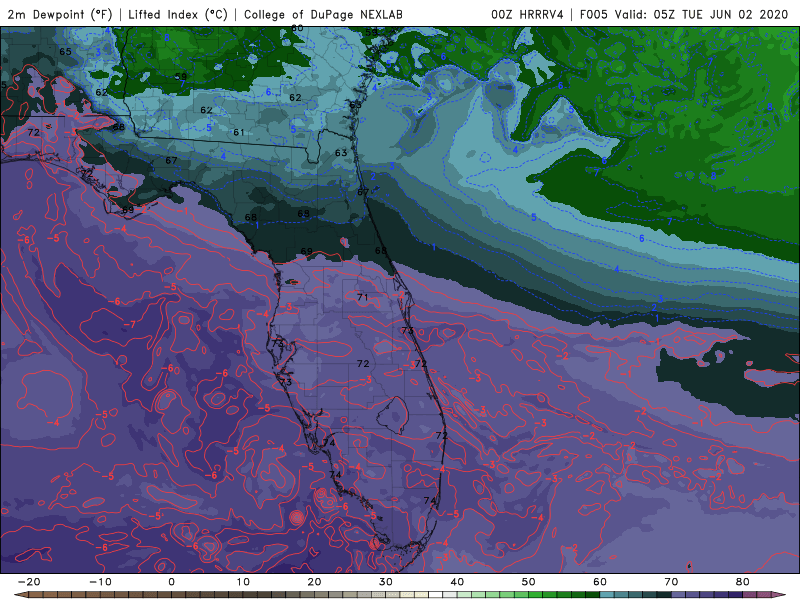Click the '70' label on the color scale

pos(671,582)
